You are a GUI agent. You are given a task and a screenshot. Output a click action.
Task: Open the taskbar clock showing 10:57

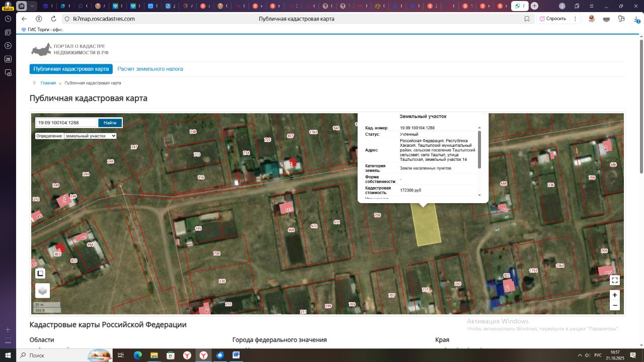click(x=615, y=355)
